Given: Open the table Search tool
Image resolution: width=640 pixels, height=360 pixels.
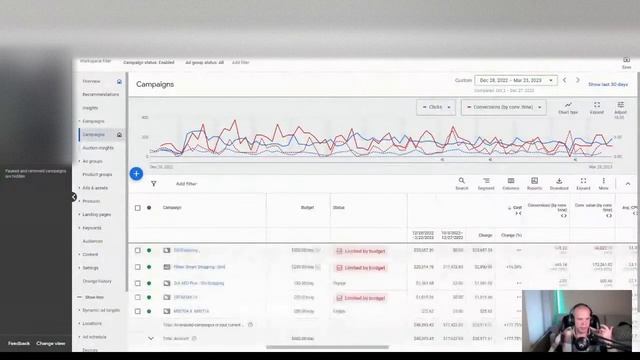Looking at the screenshot, I should 462,184.
